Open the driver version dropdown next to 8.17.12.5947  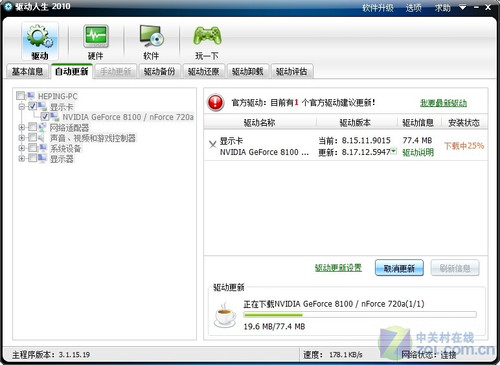point(394,152)
